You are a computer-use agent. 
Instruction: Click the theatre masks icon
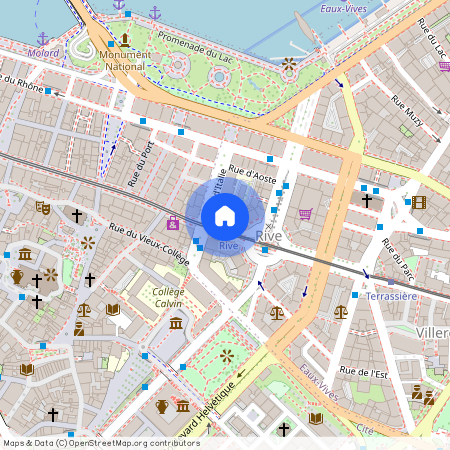click(43, 207)
